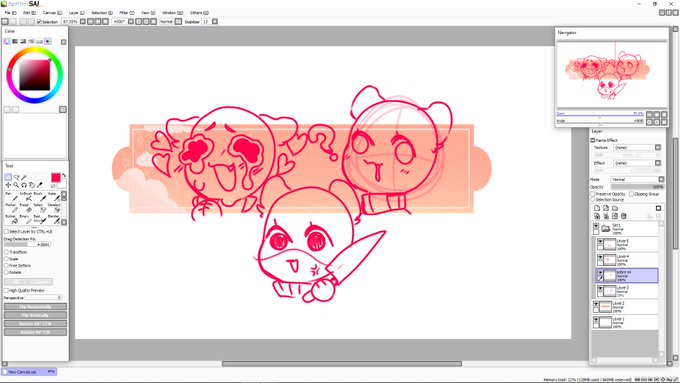Choose the Binary pen tool
This screenshot has width=680, height=383.
pyautogui.click(x=26, y=219)
